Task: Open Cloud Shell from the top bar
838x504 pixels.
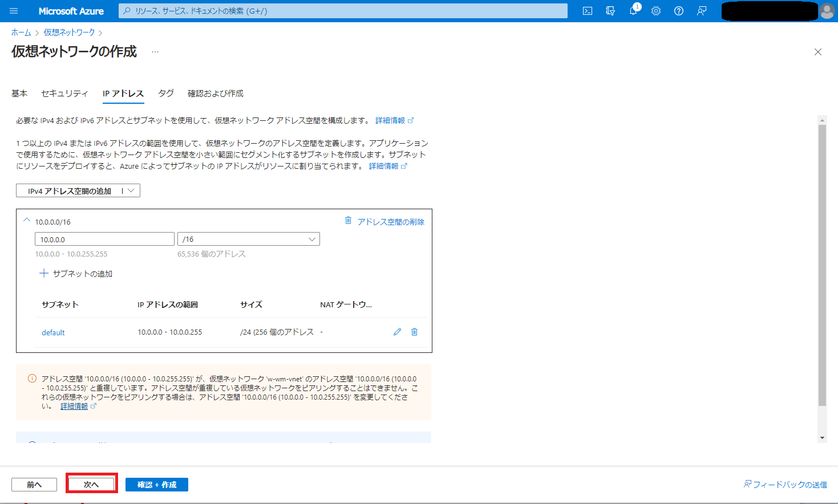Action: [x=588, y=11]
